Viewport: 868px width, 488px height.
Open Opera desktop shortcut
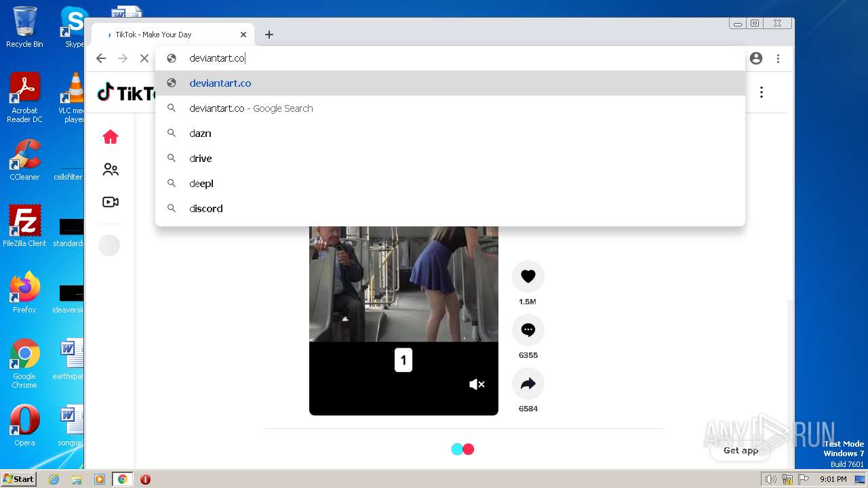(x=24, y=426)
